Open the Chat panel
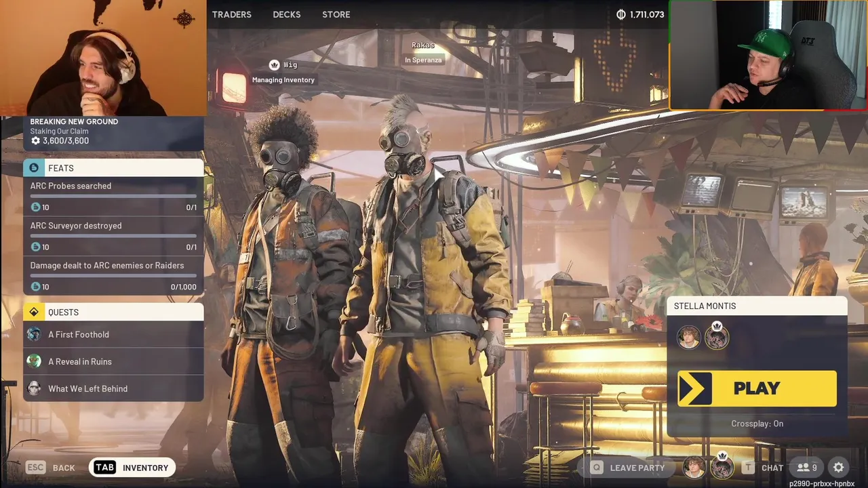Viewport: 868px width, 488px height. [x=762, y=468]
